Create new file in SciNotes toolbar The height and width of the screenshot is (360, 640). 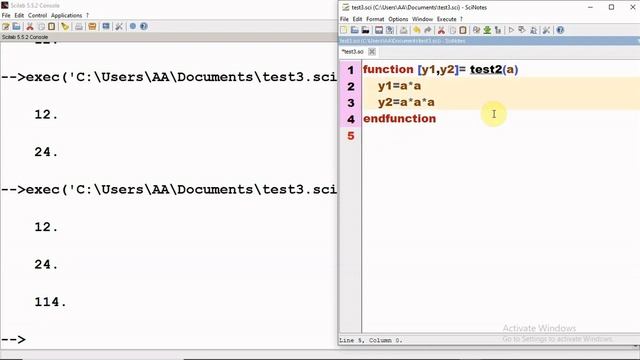pos(344,30)
